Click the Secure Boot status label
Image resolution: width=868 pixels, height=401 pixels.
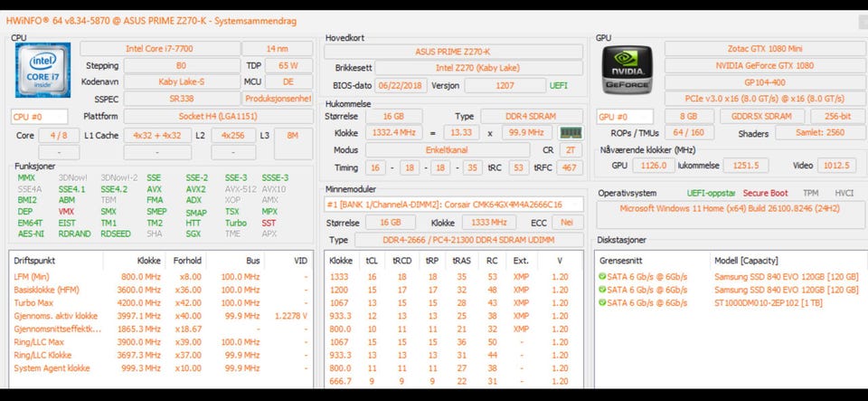tap(765, 194)
